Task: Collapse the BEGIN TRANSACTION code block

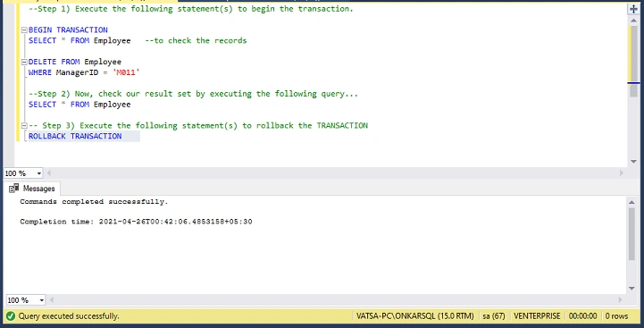Action: click(24, 30)
